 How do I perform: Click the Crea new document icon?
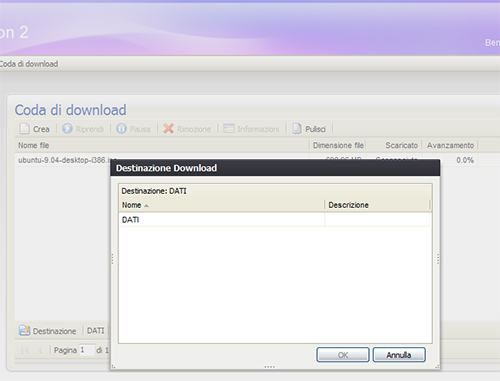(x=25, y=129)
